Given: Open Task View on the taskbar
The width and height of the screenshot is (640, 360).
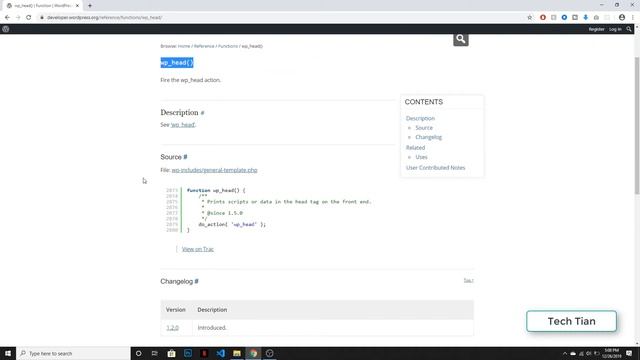Looking at the screenshot, I should tap(154, 353).
